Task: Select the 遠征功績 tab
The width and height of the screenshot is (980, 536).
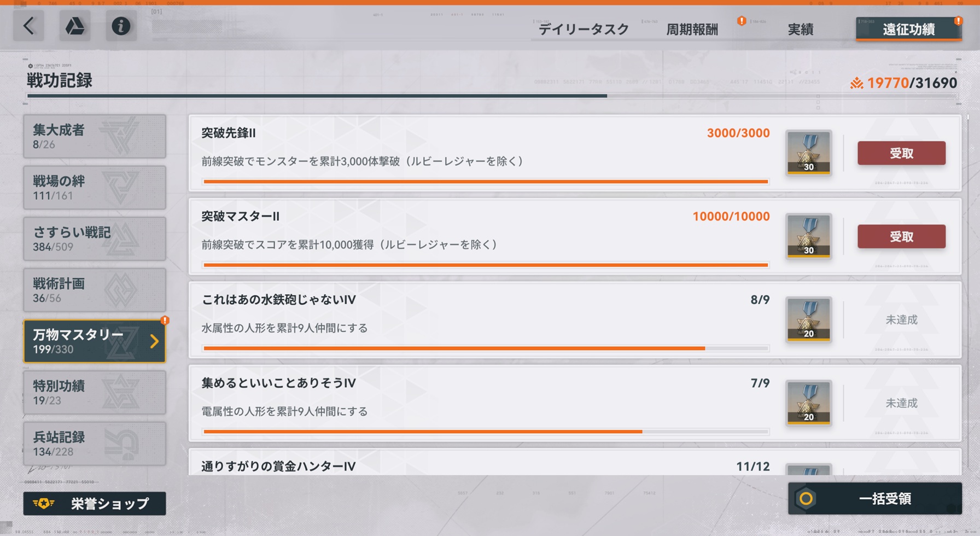Action: click(x=908, y=29)
